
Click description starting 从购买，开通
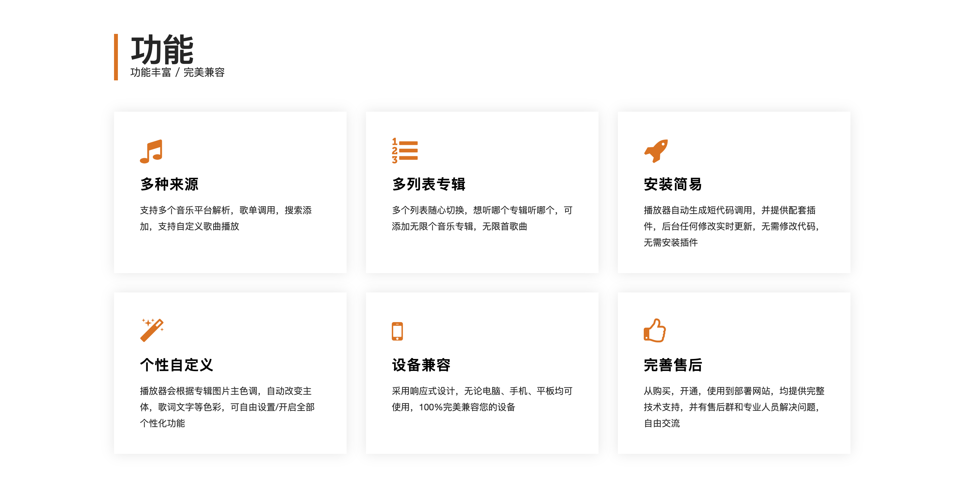(734, 407)
